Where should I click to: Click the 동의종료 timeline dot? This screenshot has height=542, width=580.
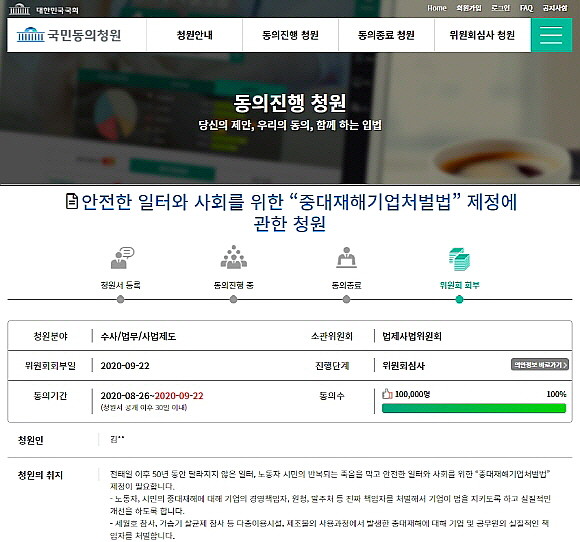coord(346,299)
